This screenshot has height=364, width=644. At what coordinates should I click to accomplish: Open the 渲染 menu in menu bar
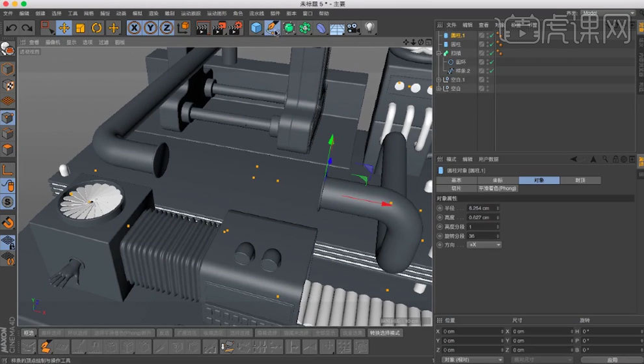point(154,13)
